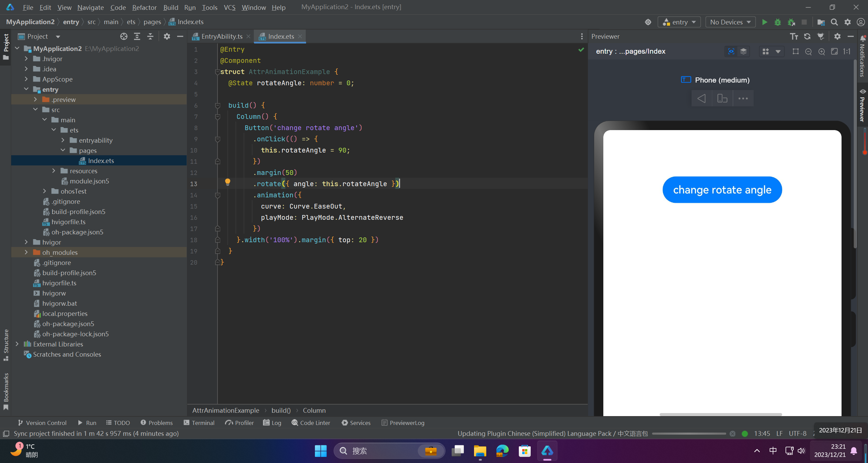Viewport: 868px width, 463px height.
Task: Toggle the layers view icon in Previewer
Action: pos(743,51)
